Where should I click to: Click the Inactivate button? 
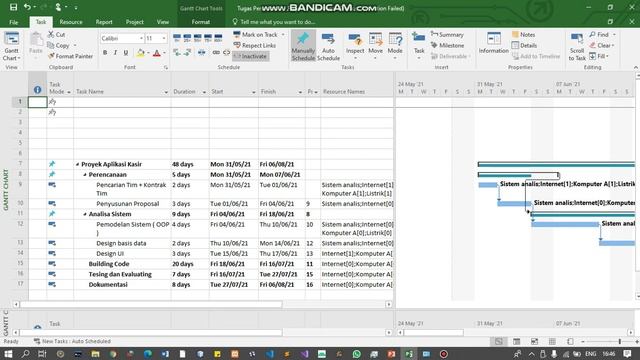tap(251, 56)
